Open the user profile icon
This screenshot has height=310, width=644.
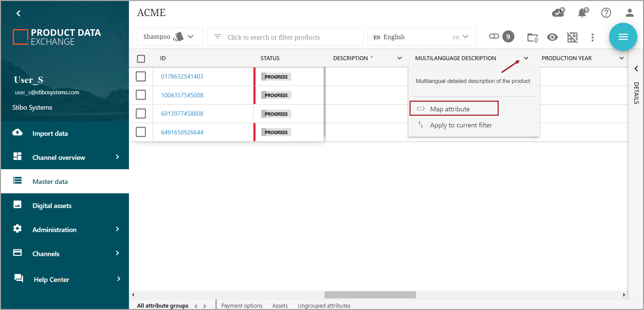point(629,13)
